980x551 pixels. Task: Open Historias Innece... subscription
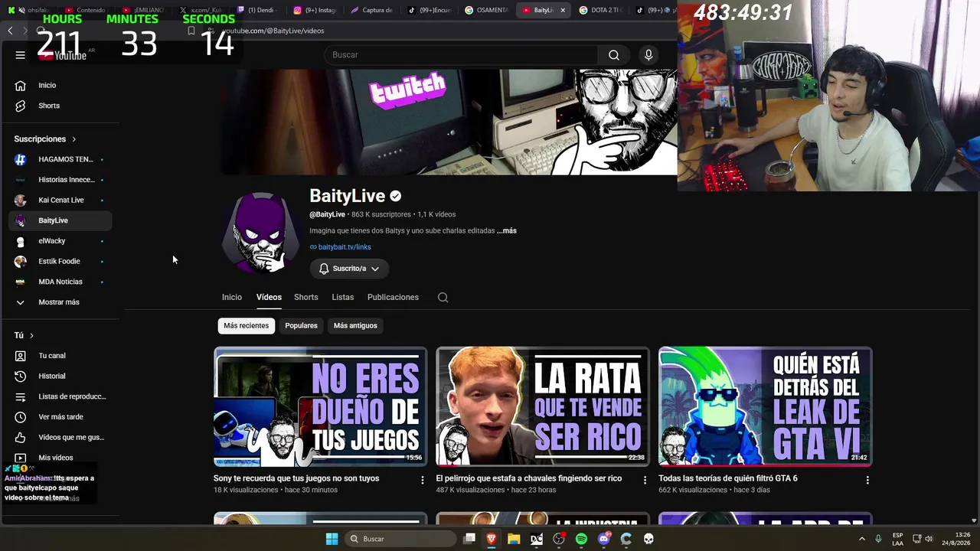coord(61,180)
